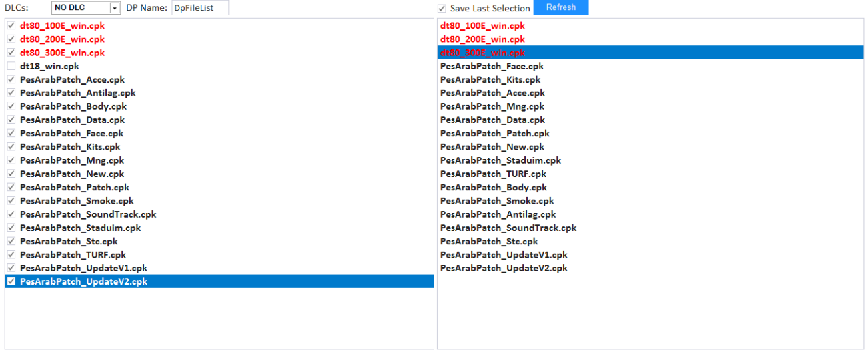Toggle PesArabPatch_Body.cpk checkbox in left list
The height and width of the screenshot is (350, 868).
coord(11,106)
